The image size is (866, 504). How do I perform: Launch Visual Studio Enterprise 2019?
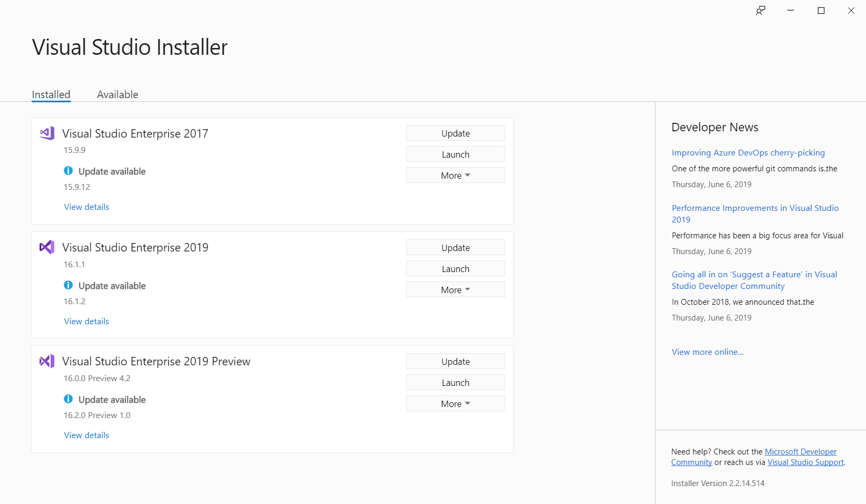click(456, 269)
